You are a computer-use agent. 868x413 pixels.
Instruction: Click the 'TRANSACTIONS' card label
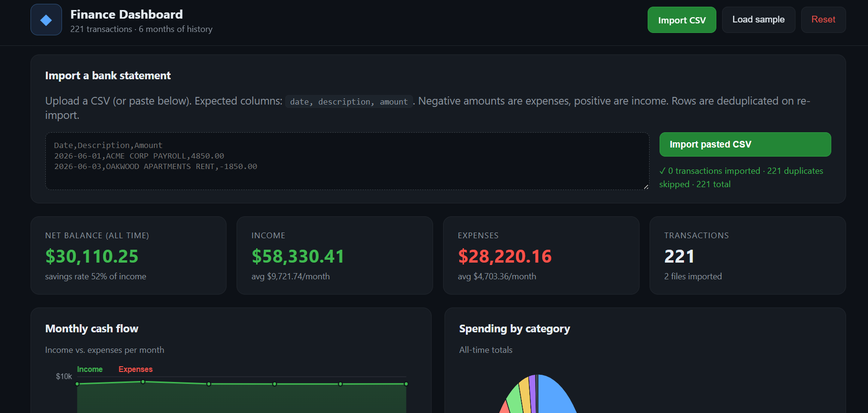(696, 235)
